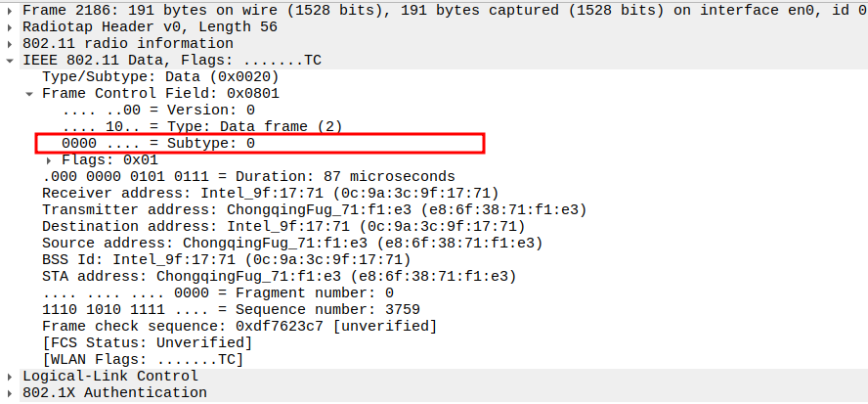Select the Version: 0 field row
868x404 pixels.
158,110
